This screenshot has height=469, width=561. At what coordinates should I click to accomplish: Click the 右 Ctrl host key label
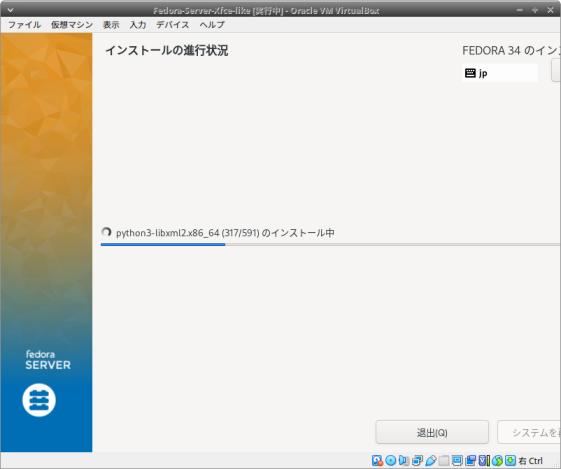point(531,461)
